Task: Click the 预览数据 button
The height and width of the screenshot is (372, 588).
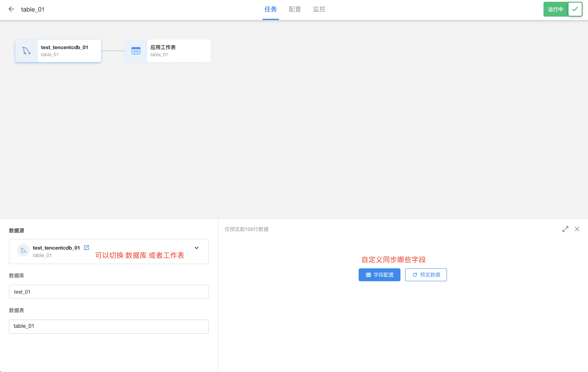Action: 426,275
